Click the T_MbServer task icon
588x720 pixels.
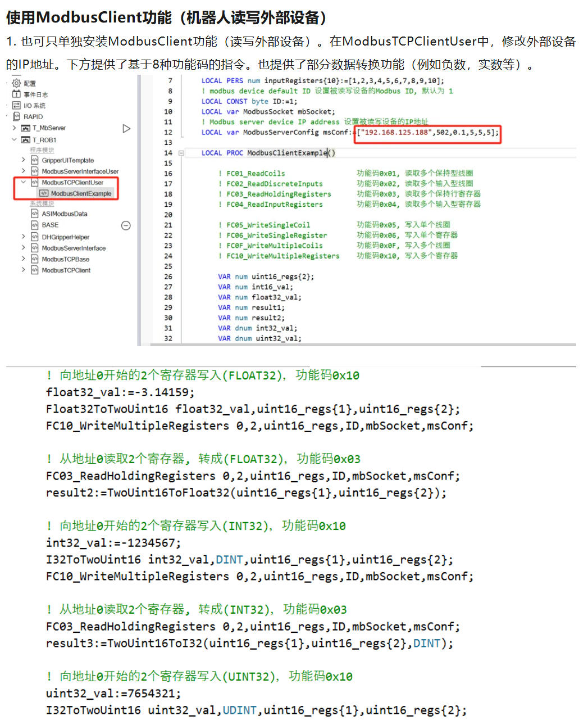tap(25, 128)
